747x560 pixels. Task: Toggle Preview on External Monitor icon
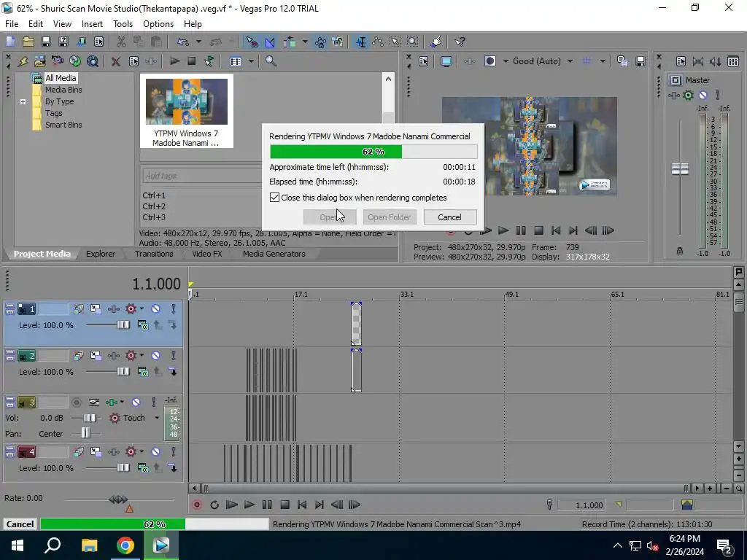point(446,61)
